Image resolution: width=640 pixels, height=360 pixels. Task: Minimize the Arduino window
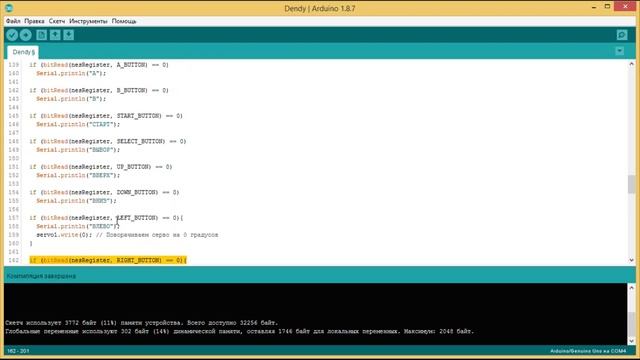pos(594,7)
